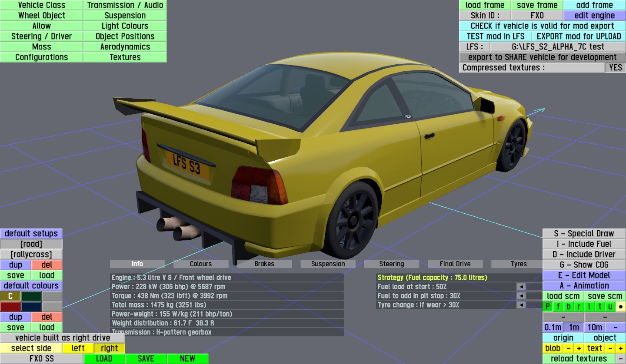The image size is (626, 364).
Task: Select object mode
Action: click(605, 338)
